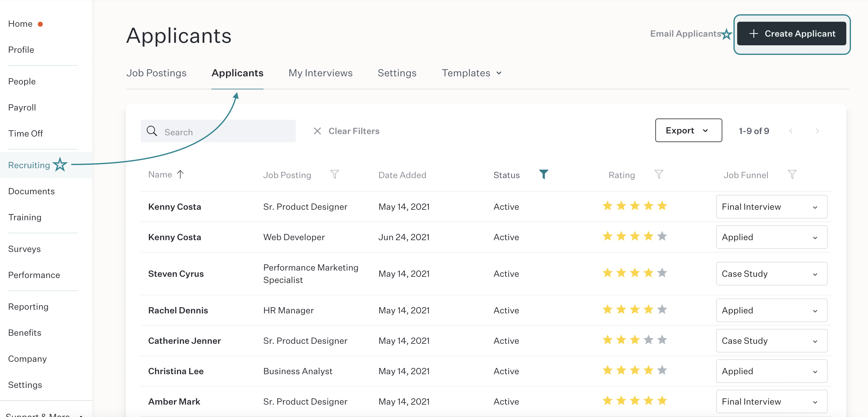Switch to Job Postings tab
This screenshot has height=417, width=868.
tap(156, 73)
